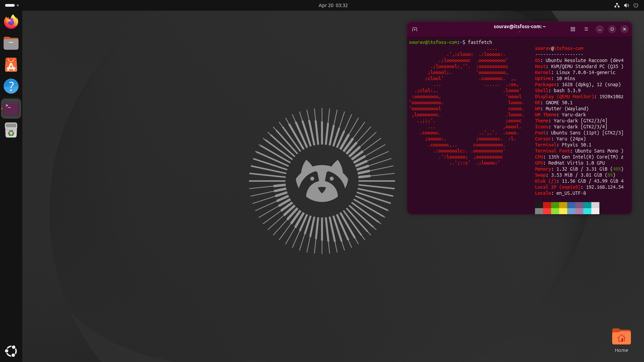Open the Trash from the dock
Screen dimensions: 644x362
(11, 130)
